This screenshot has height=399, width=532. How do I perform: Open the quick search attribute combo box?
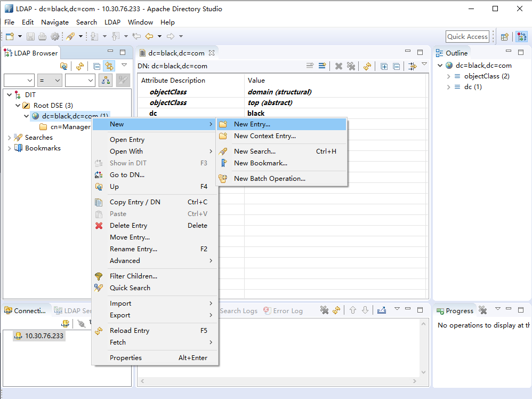pos(19,81)
